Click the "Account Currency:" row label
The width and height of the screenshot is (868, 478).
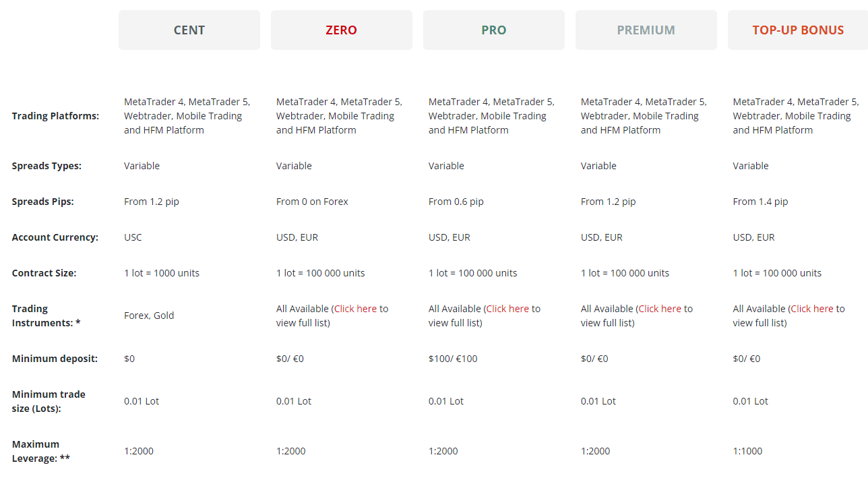55,237
